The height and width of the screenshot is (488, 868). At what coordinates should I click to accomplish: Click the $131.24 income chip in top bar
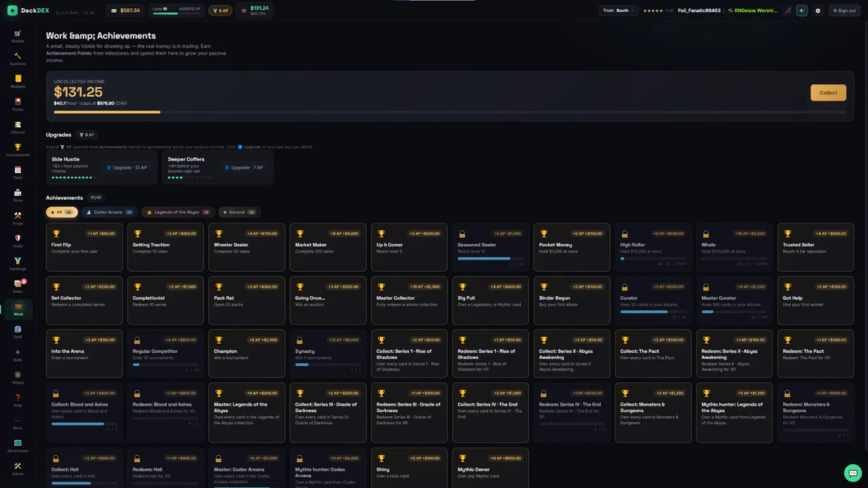[x=254, y=10]
